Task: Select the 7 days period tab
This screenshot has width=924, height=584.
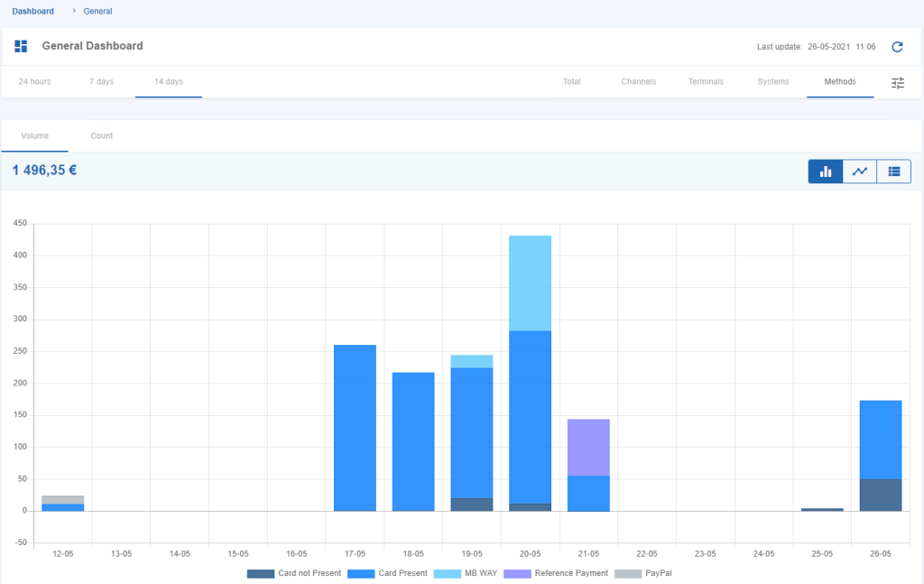Action: coord(101,81)
